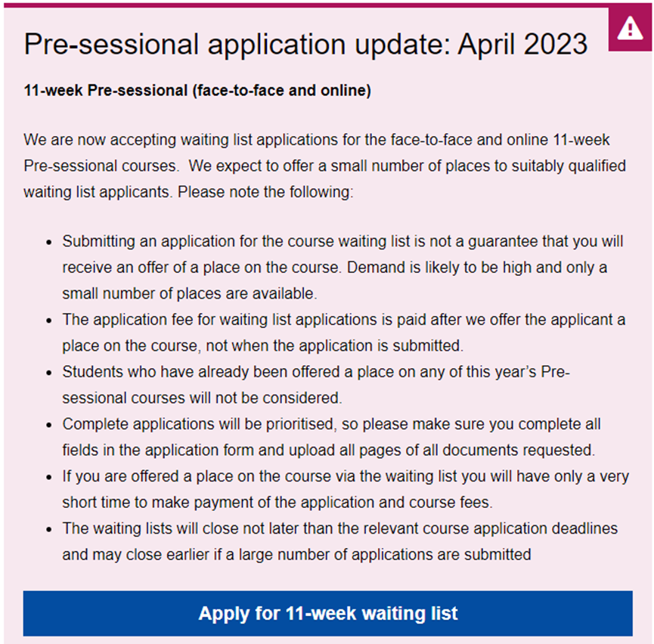Select the heading 'Pre-sessional application update: April 2023'
The height and width of the screenshot is (644, 654).
coord(305,45)
